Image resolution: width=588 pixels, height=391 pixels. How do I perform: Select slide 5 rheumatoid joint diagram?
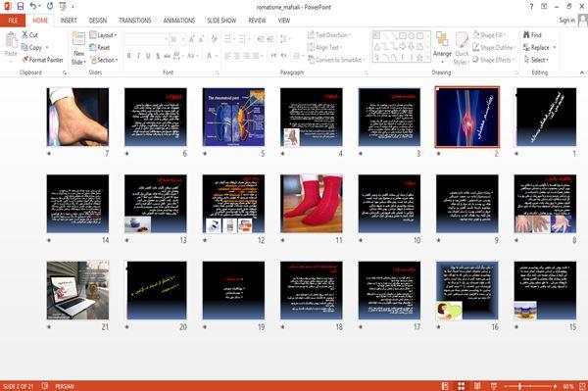[x=233, y=117]
